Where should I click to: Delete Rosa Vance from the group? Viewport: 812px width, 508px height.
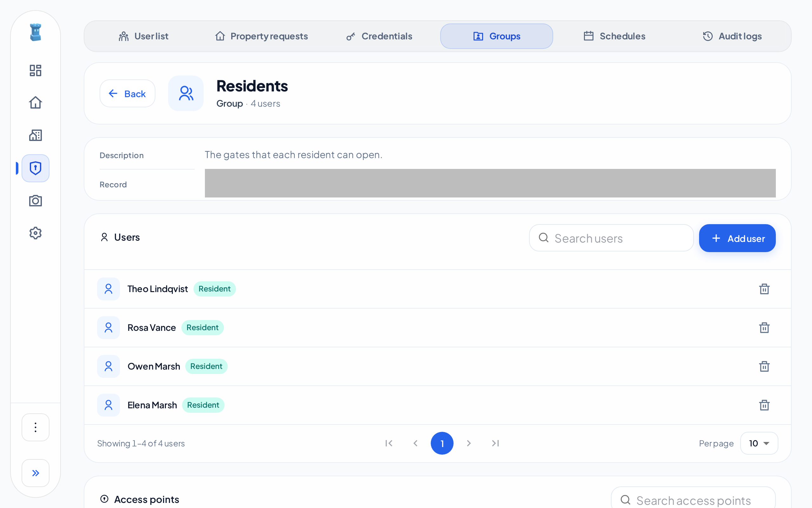[764, 327]
